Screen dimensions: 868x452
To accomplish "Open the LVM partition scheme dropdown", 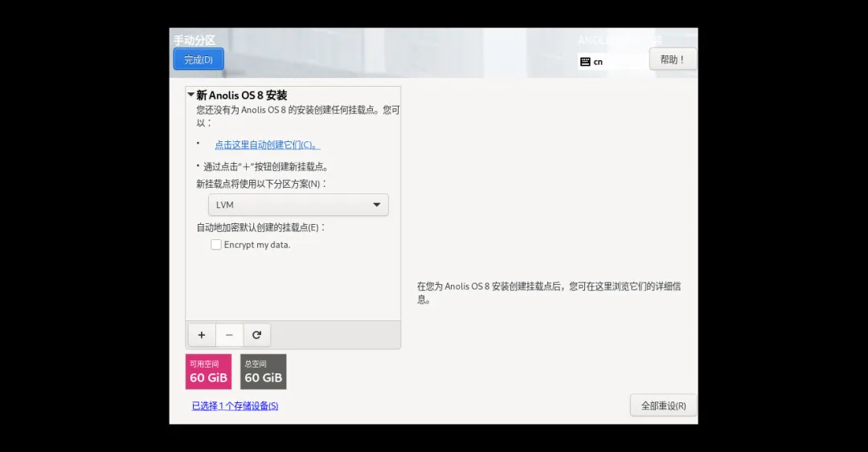I will click(298, 205).
